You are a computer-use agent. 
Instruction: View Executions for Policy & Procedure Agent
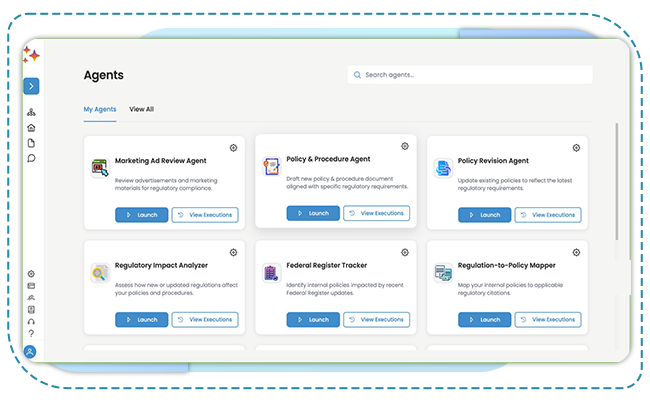click(x=376, y=213)
